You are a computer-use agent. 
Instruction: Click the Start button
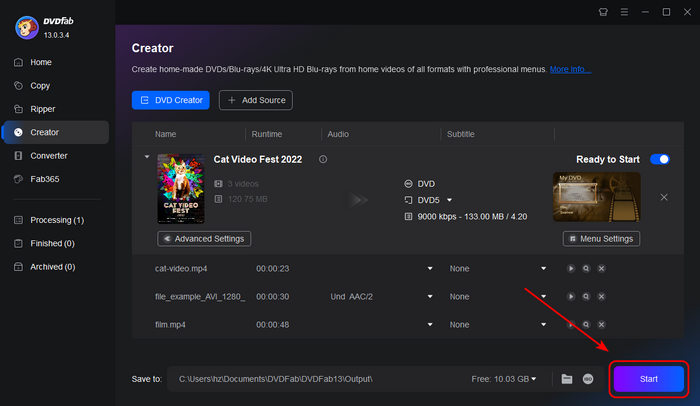coord(649,379)
